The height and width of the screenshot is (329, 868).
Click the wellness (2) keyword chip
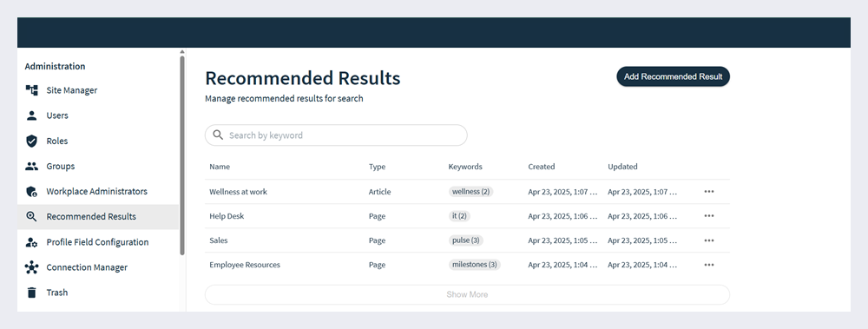470,192
